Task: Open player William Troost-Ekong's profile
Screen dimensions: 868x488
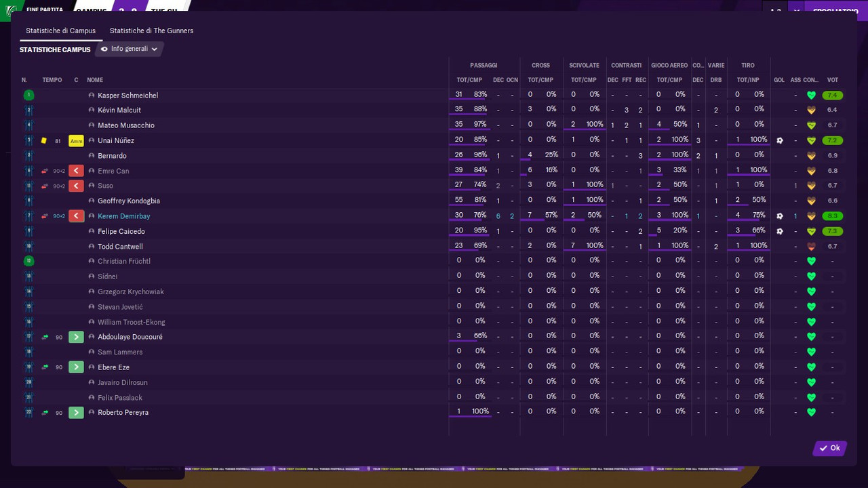Action: [132, 323]
